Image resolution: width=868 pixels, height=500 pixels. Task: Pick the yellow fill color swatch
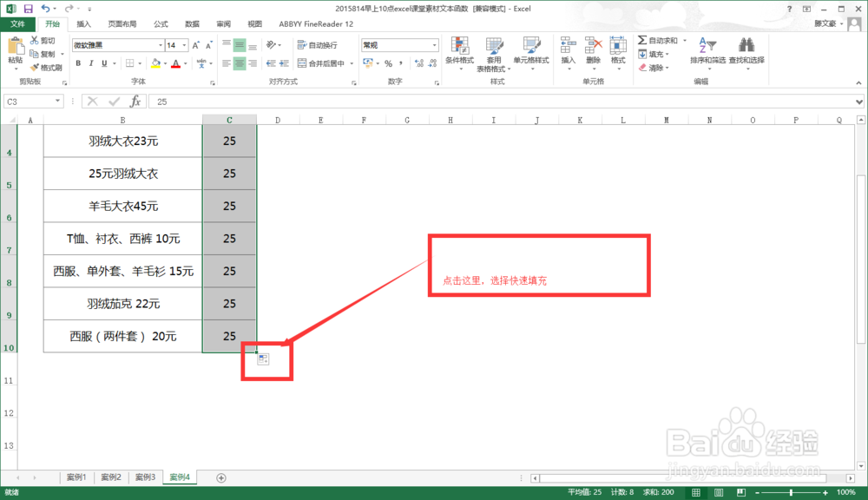point(155,63)
